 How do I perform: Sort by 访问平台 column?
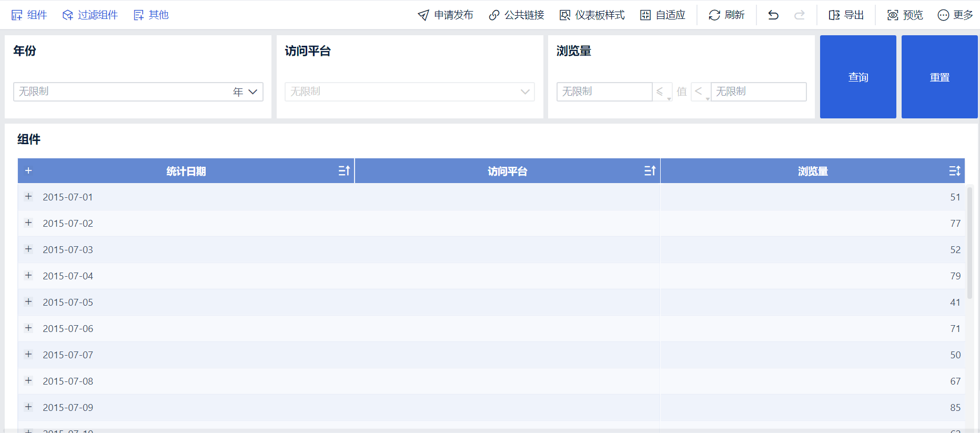(650, 171)
